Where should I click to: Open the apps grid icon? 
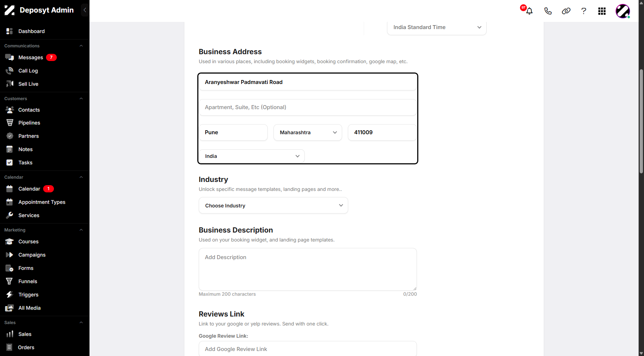coord(602,11)
